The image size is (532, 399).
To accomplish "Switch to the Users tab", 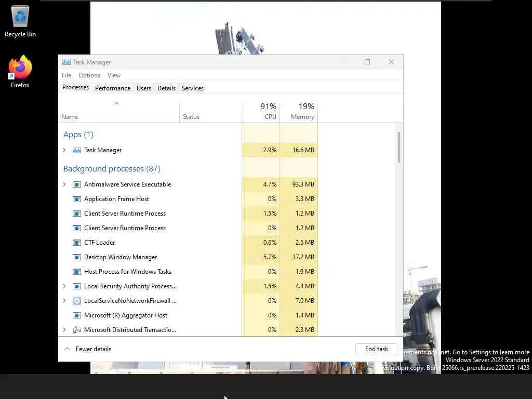I will [144, 88].
